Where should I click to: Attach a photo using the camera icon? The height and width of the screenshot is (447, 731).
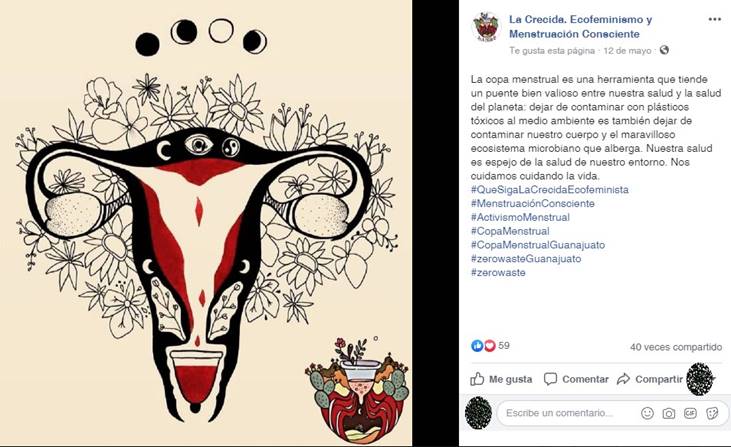669,413
